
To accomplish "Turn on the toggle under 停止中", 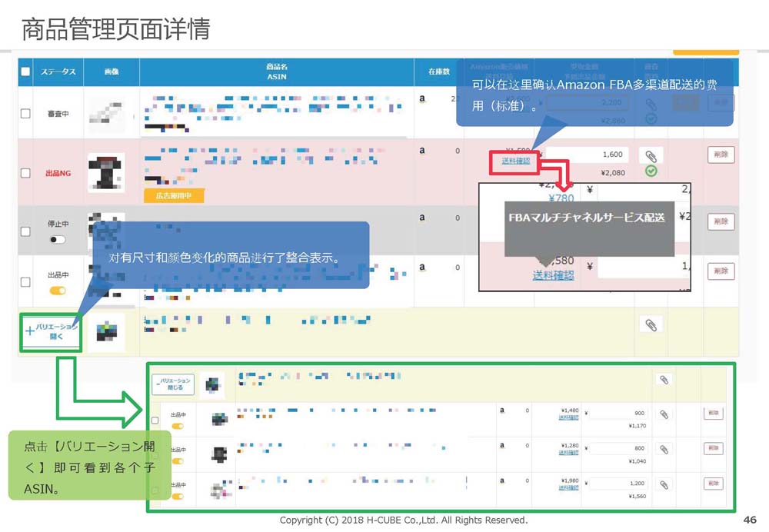I will pos(58,240).
